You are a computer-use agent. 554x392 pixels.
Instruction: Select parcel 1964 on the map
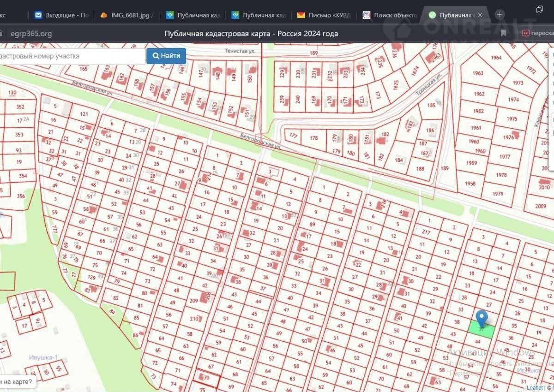click(x=496, y=58)
